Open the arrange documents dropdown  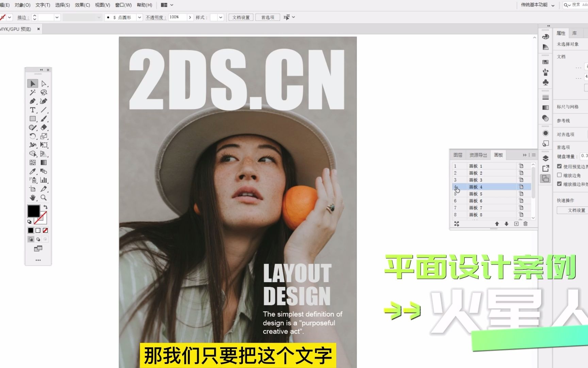[x=167, y=5]
